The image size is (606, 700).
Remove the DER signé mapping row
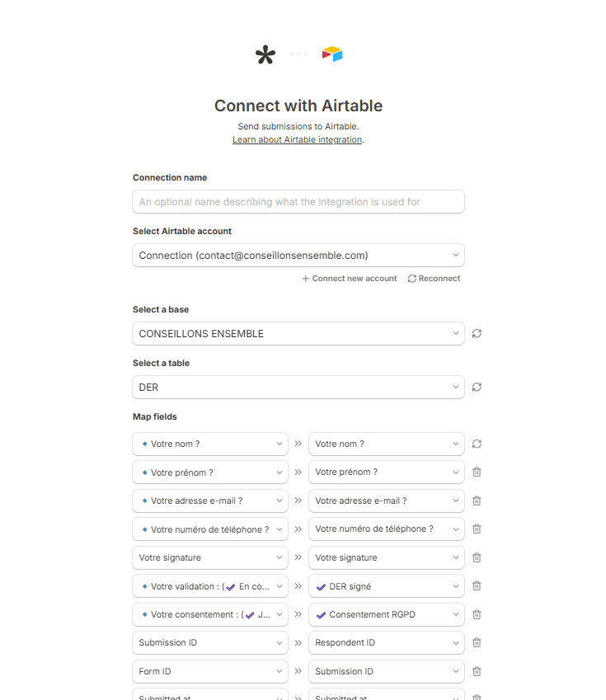point(477,586)
